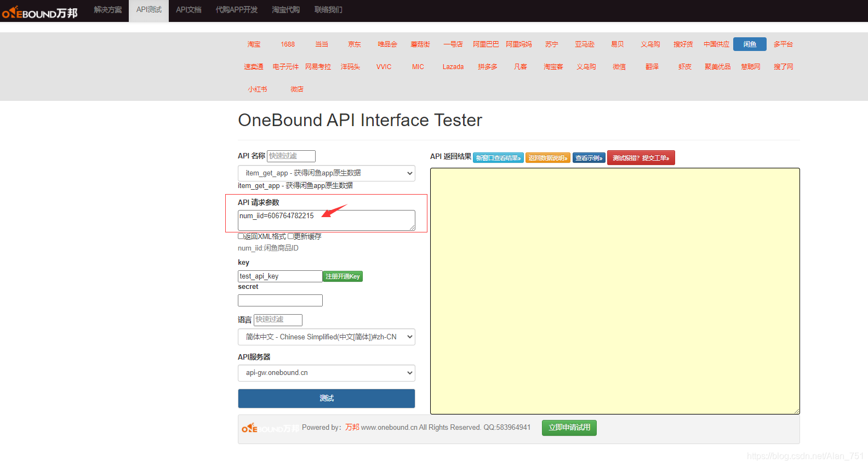The image size is (868, 466).
Task: Choose the 京东 platform
Action: tap(355, 44)
